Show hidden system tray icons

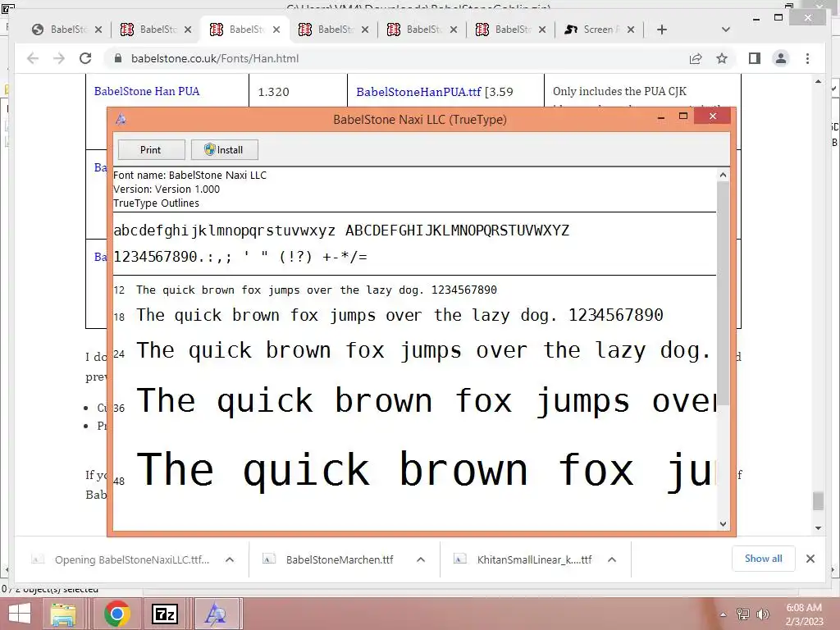coord(723,614)
